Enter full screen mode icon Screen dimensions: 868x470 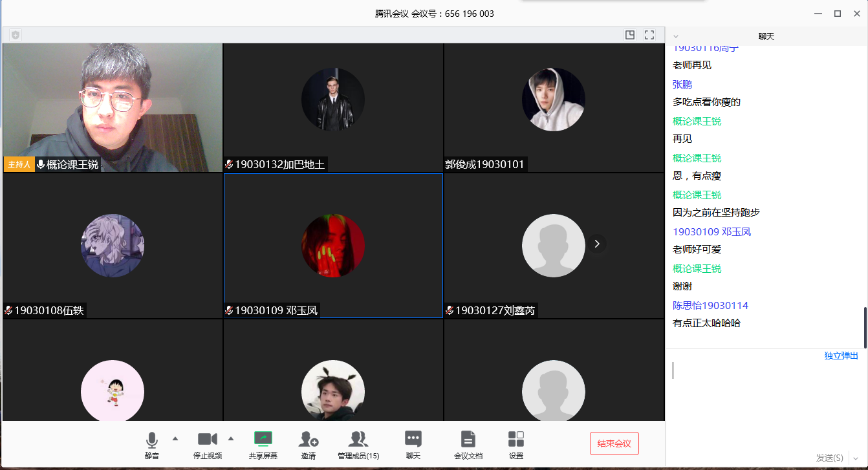tap(650, 35)
